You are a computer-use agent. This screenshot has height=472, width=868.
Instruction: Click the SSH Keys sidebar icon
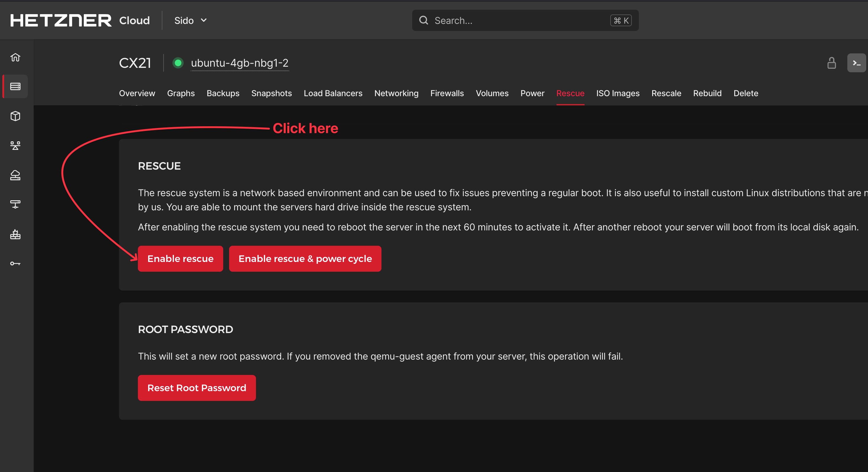point(16,264)
